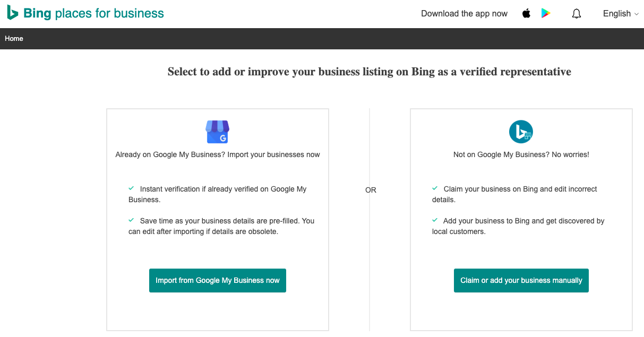The width and height of the screenshot is (644, 337).
Task: Click the OR divider between the cards
Action: pos(370,189)
